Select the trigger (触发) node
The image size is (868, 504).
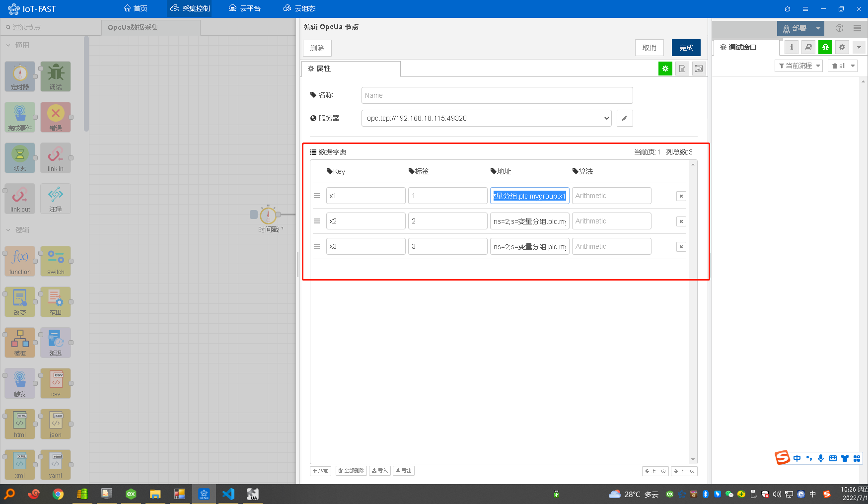[x=20, y=383]
